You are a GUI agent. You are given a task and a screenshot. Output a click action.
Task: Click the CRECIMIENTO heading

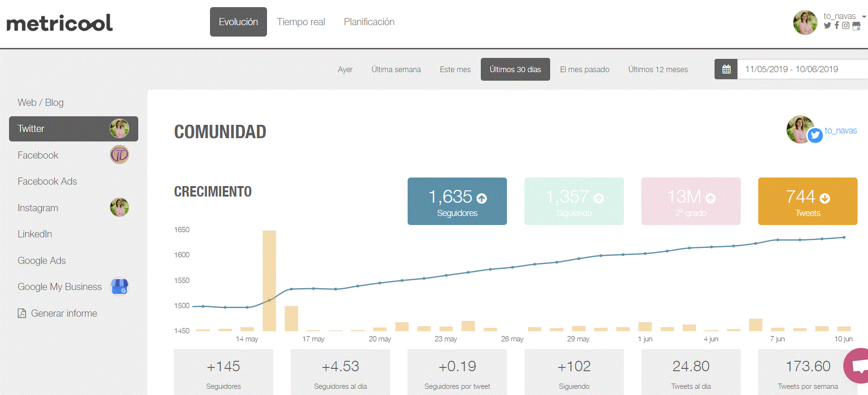point(213,192)
